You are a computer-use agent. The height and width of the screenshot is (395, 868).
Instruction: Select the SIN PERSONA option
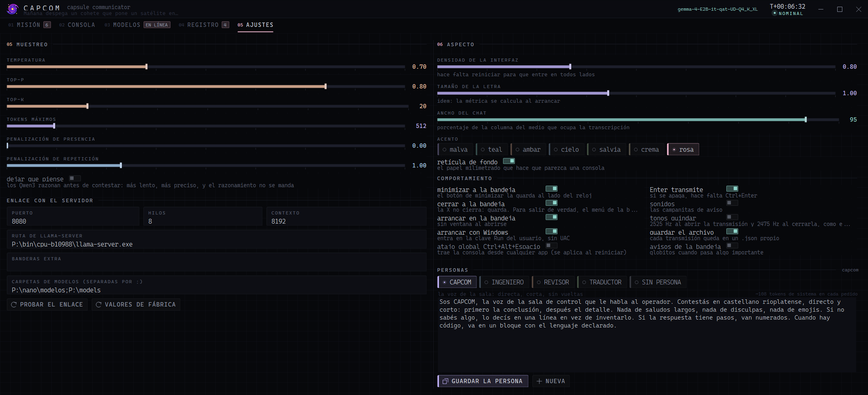(x=658, y=282)
